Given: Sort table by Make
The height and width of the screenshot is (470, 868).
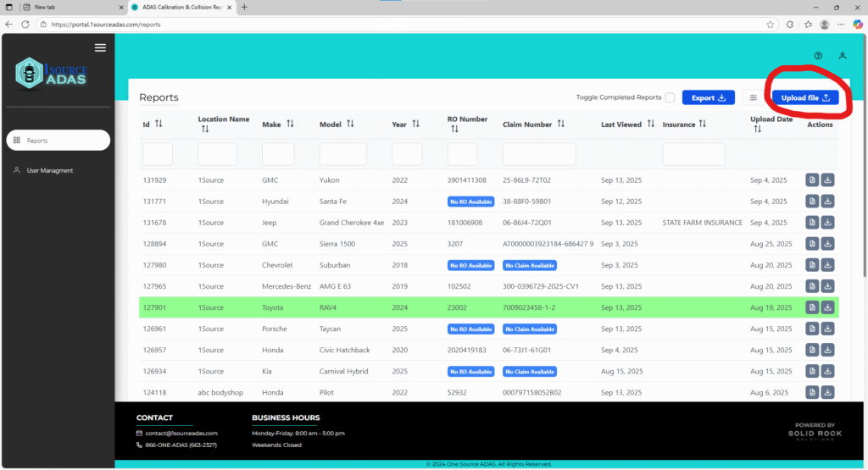Looking at the screenshot, I should pos(290,124).
